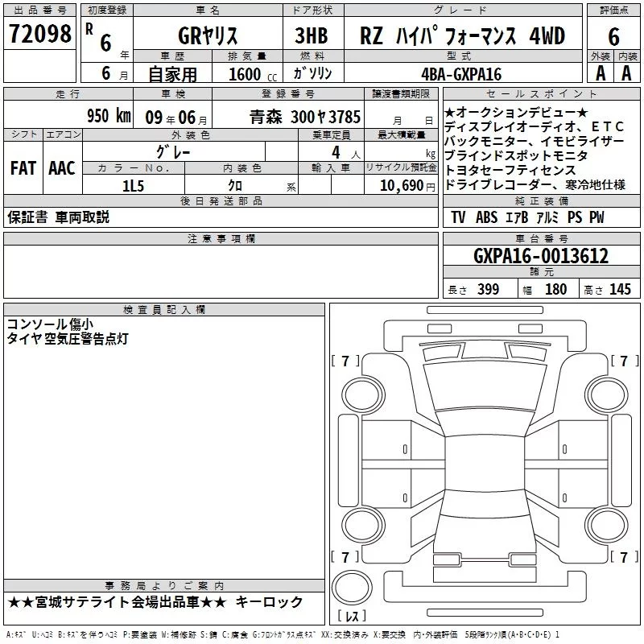Click width value 180
The width and height of the screenshot is (644, 644).
point(555,289)
